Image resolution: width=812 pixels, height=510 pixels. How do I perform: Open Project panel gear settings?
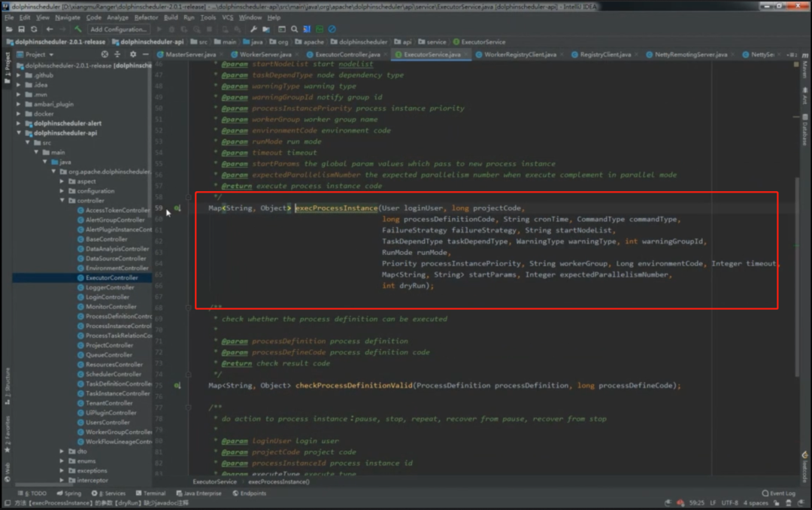[133, 54]
